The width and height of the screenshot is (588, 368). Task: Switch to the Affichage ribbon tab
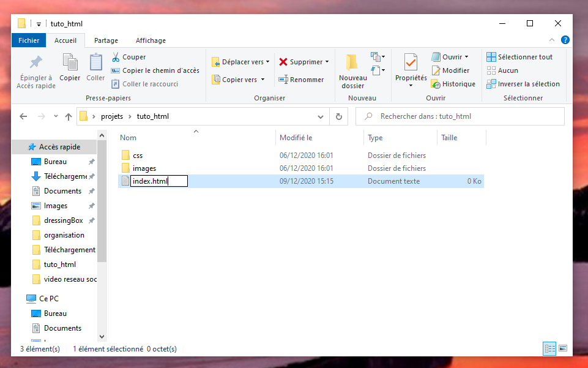point(151,40)
